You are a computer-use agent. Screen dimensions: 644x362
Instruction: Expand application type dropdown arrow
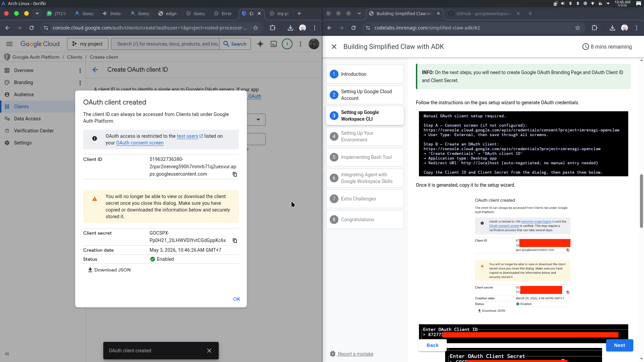tap(258, 120)
